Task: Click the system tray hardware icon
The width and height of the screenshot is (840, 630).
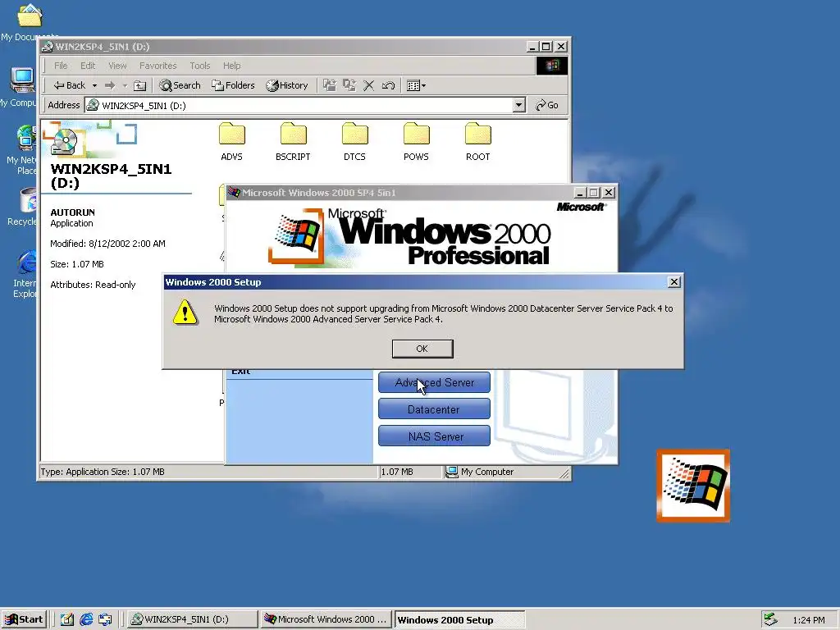Action: (x=770, y=619)
